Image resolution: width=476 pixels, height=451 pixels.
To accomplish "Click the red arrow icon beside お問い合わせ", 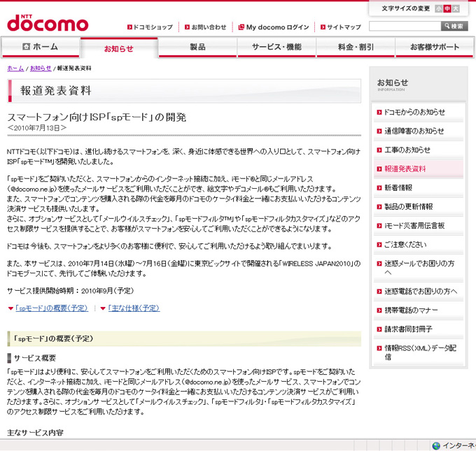I will coord(188,27).
